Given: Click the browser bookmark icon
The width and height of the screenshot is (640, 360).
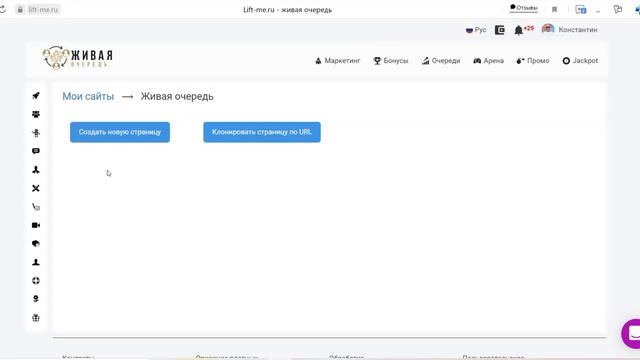Looking at the screenshot, I should click(x=554, y=9).
